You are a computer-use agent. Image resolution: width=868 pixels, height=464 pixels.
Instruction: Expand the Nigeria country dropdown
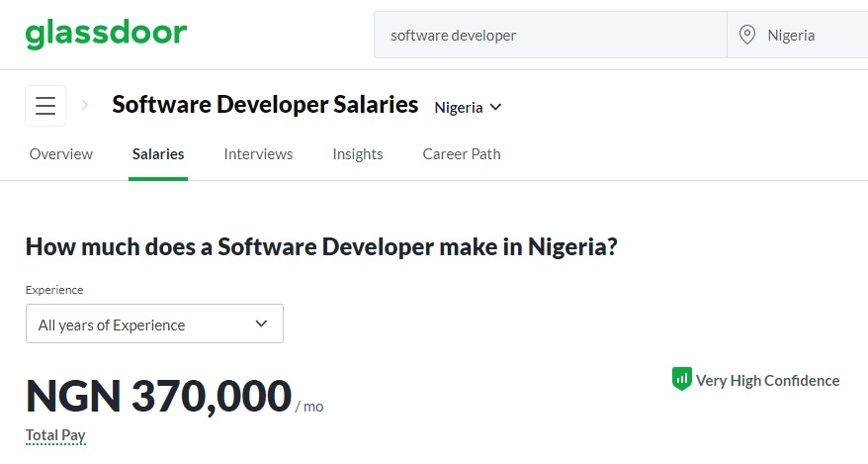[469, 107]
